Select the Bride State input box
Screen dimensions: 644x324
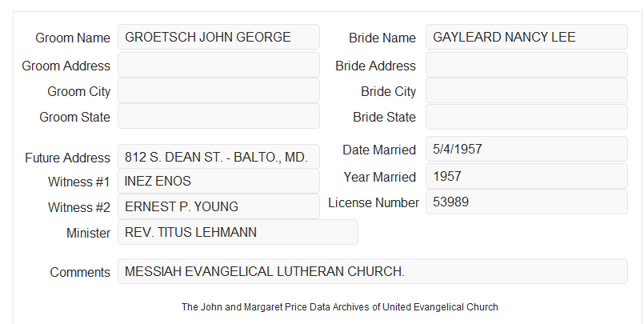pyautogui.click(x=526, y=117)
